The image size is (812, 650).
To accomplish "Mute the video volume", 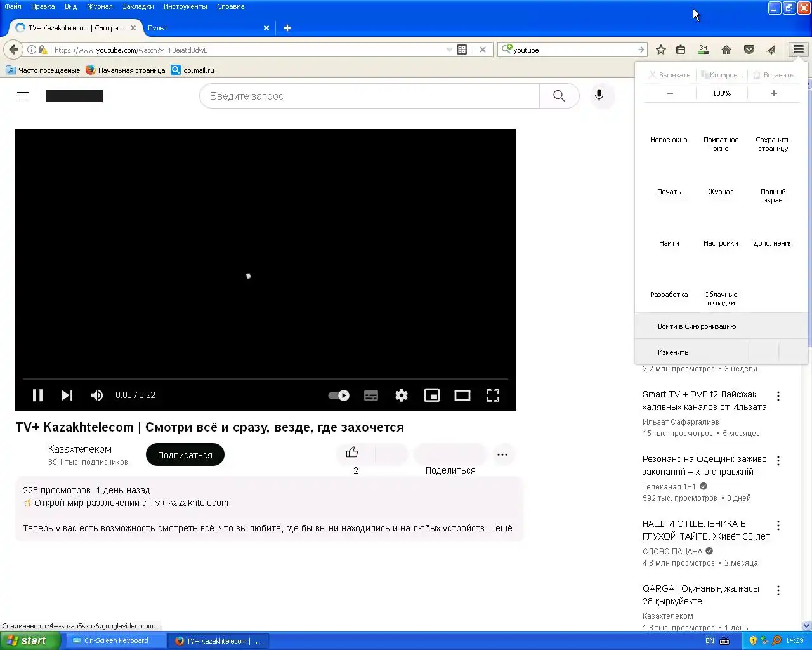I will [x=97, y=395].
